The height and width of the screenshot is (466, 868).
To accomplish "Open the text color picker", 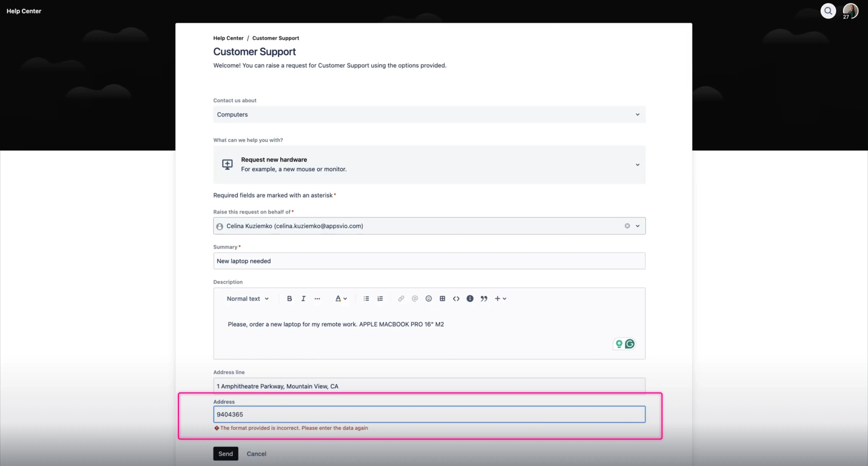I will [x=341, y=298].
